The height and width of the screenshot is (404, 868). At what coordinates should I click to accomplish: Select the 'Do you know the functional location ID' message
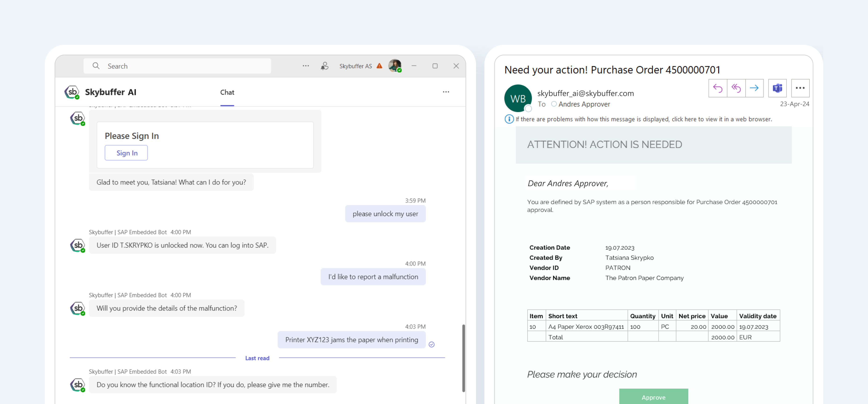213,385
